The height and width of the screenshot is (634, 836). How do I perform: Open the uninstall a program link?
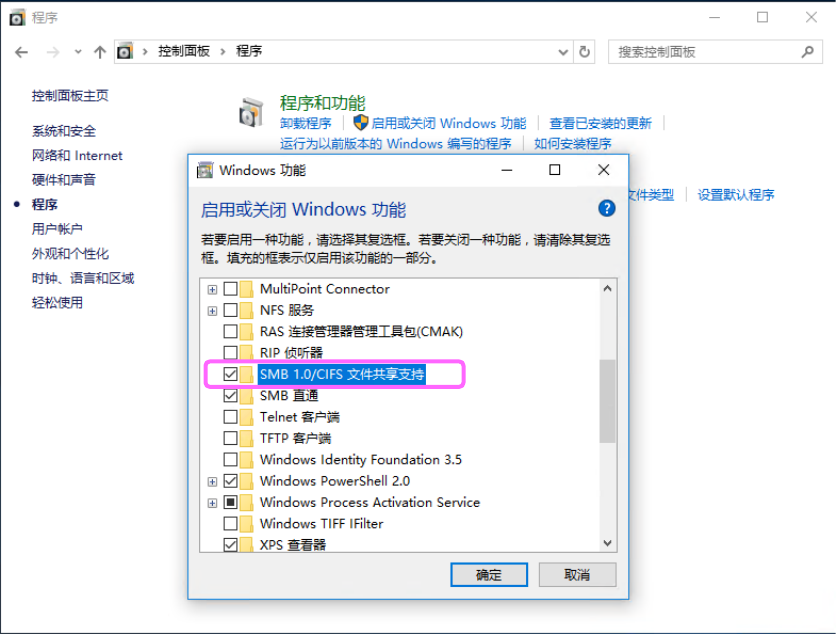click(306, 123)
